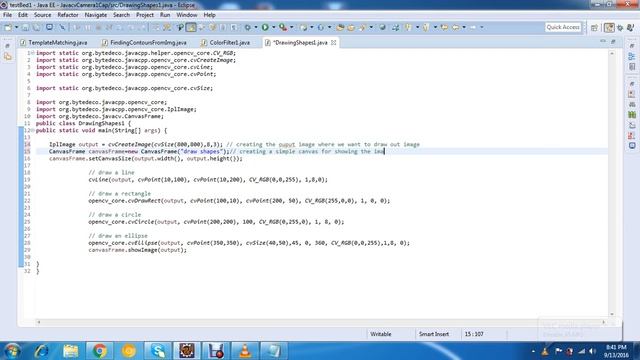Click the Last Edit Location icon
Screen dimensions: 640x360
tap(444, 27)
